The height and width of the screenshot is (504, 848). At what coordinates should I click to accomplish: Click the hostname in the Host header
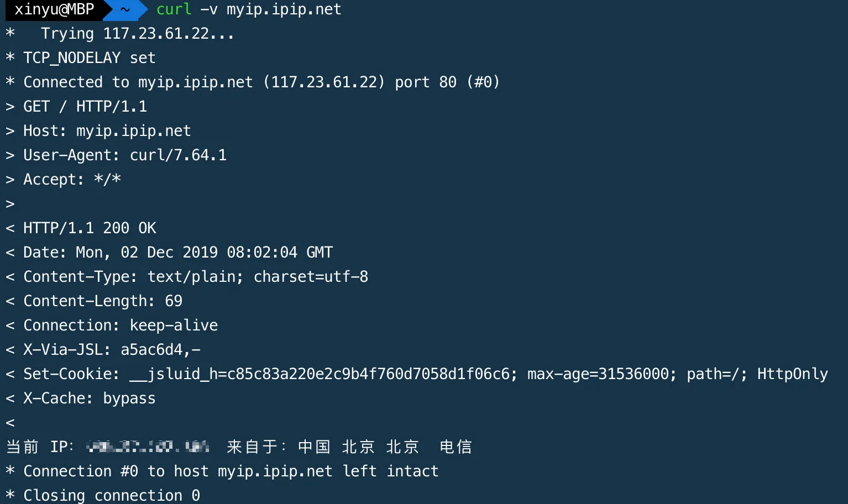click(x=133, y=131)
